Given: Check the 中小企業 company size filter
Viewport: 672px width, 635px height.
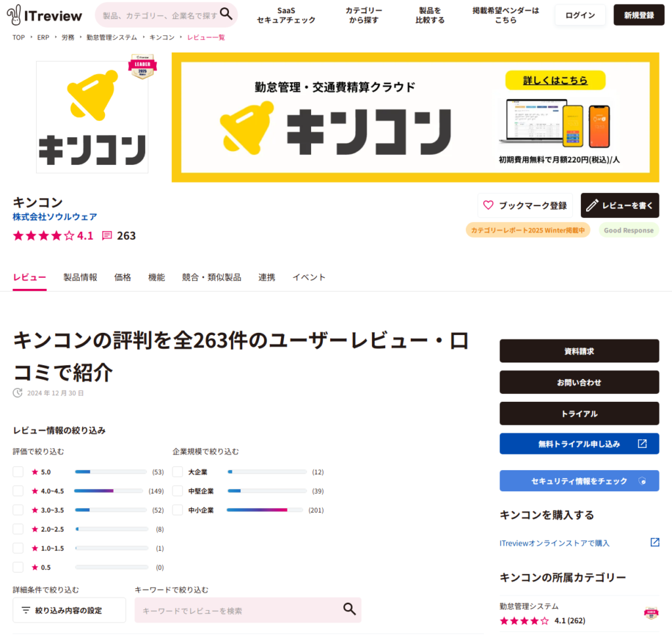Looking at the screenshot, I should (x=177, y=510).
